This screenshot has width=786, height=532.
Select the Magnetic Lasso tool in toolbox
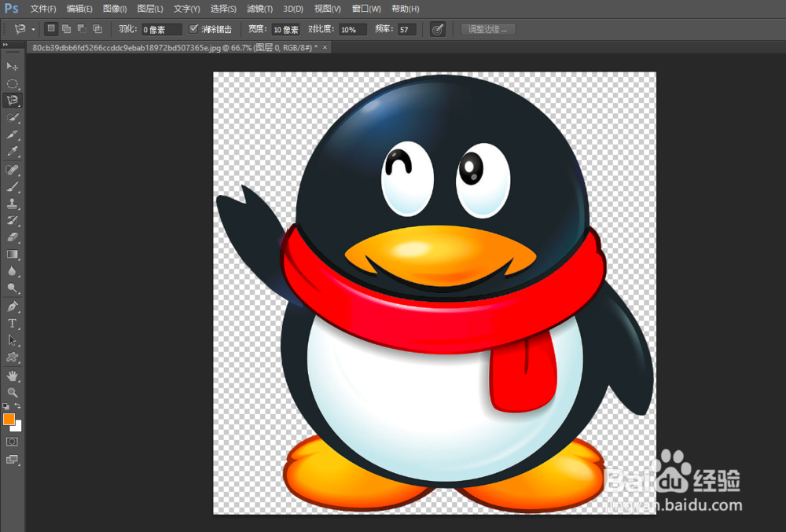pyautogui.click(x=13, y=100)
